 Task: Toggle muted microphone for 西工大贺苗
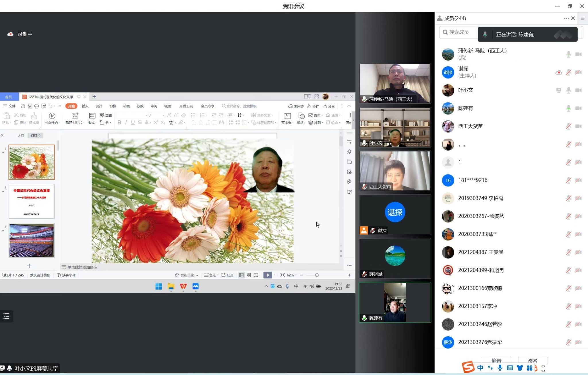tap(568, 126)
